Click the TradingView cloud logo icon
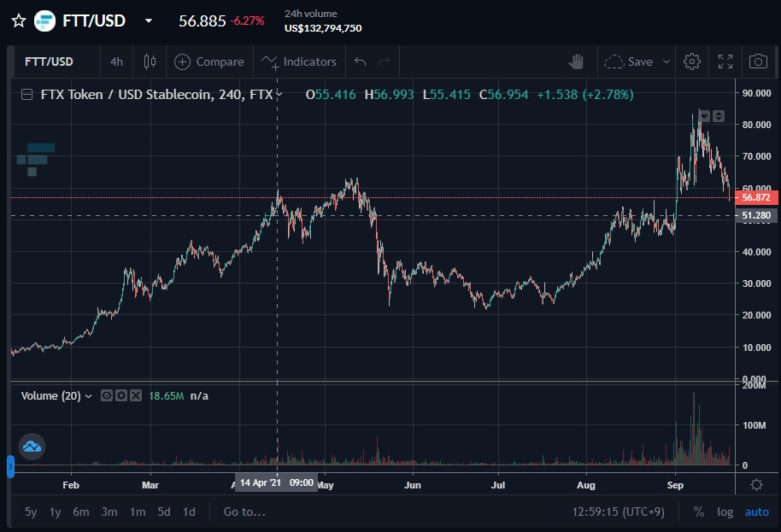The width and height of the screenshot is (781, 532). point(32,447)
